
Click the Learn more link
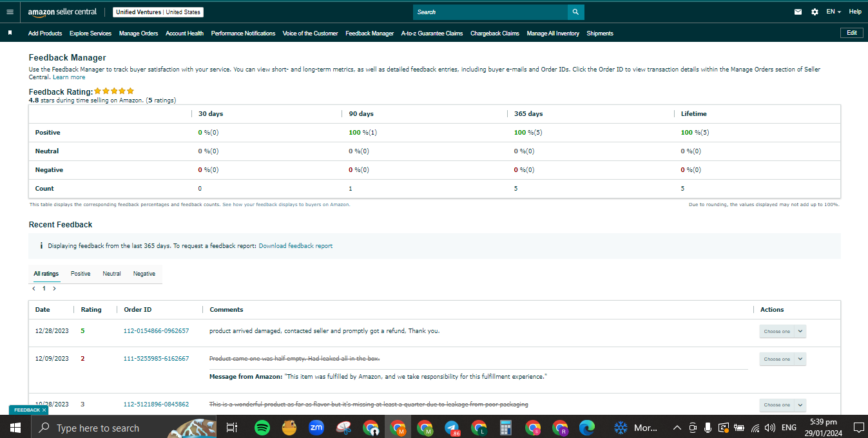[x=69, y=77]
